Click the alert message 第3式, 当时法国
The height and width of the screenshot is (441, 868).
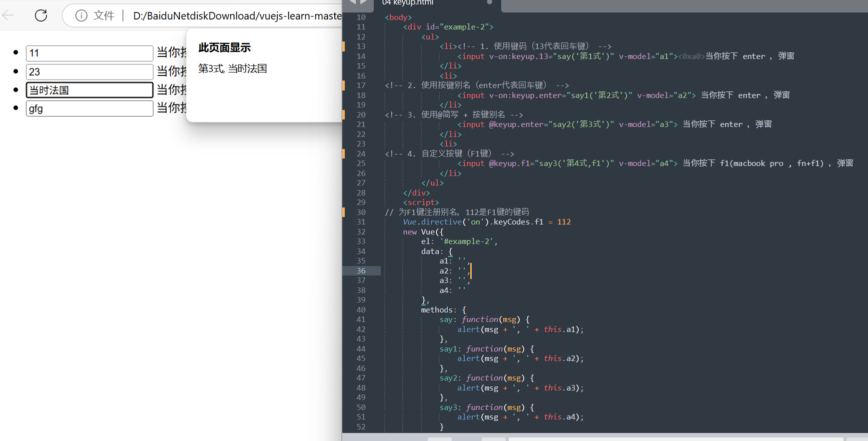(232, 68)
